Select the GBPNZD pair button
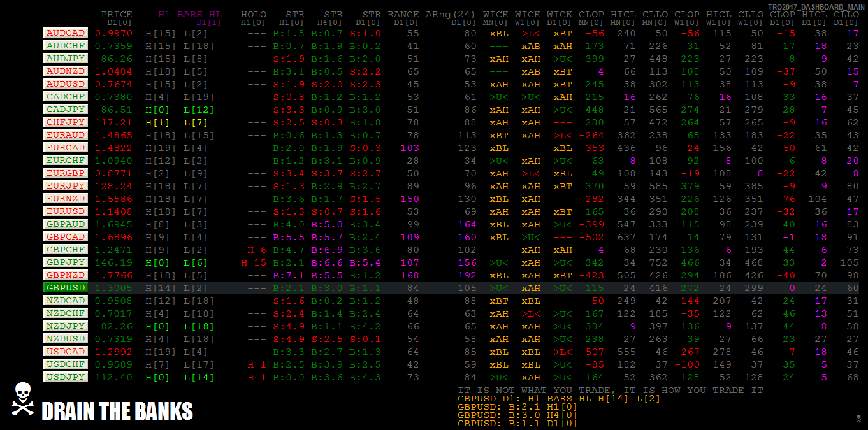Screen dimensions: 868x430 [x=66, y=275]
